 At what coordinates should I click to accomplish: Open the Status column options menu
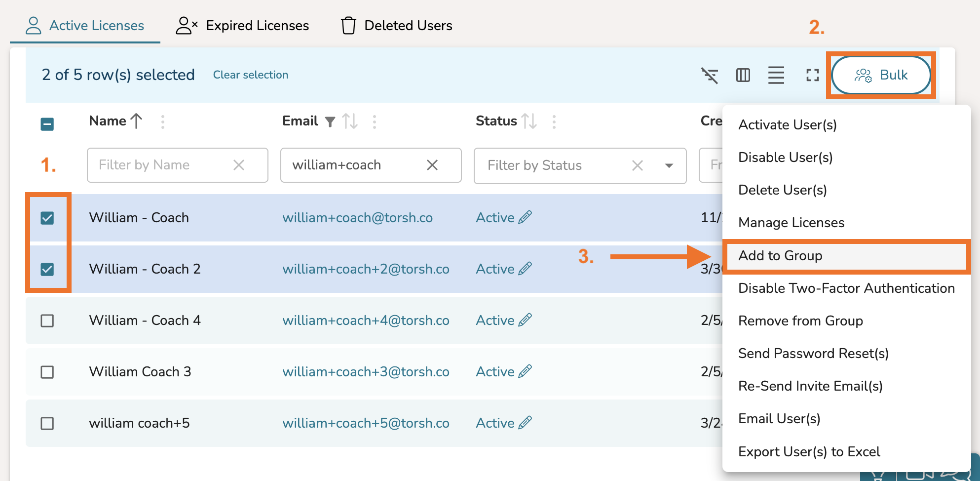(x=554, y=121)
